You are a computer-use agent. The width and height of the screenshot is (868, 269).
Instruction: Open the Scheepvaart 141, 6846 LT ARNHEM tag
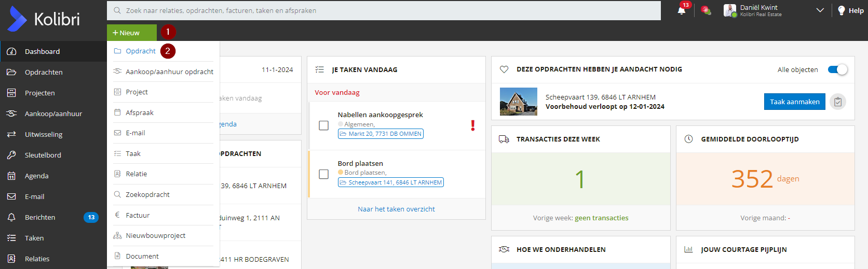click(x=391, y=182)
